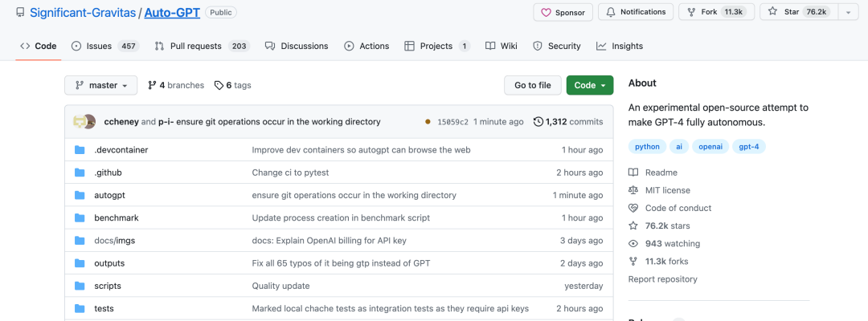This screenshot has width=868, height=321.
Task: Select the openai topic tag
Action: point(710,146)
